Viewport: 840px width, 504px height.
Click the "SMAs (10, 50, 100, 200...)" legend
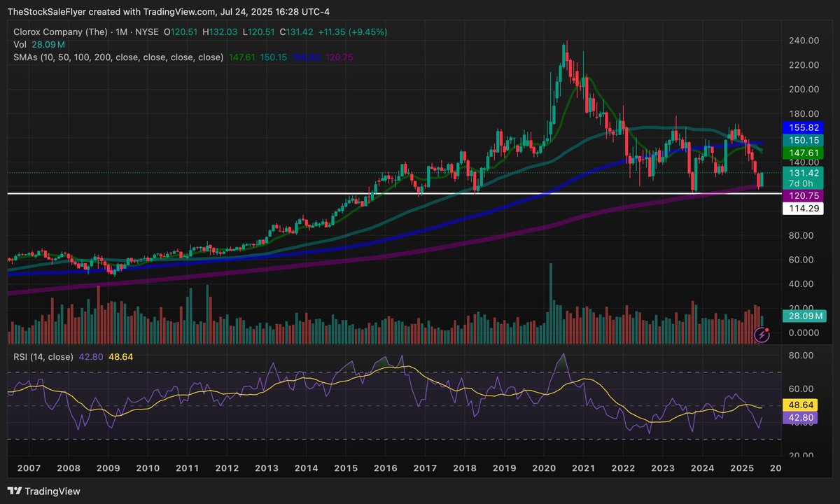pos(119,57)
